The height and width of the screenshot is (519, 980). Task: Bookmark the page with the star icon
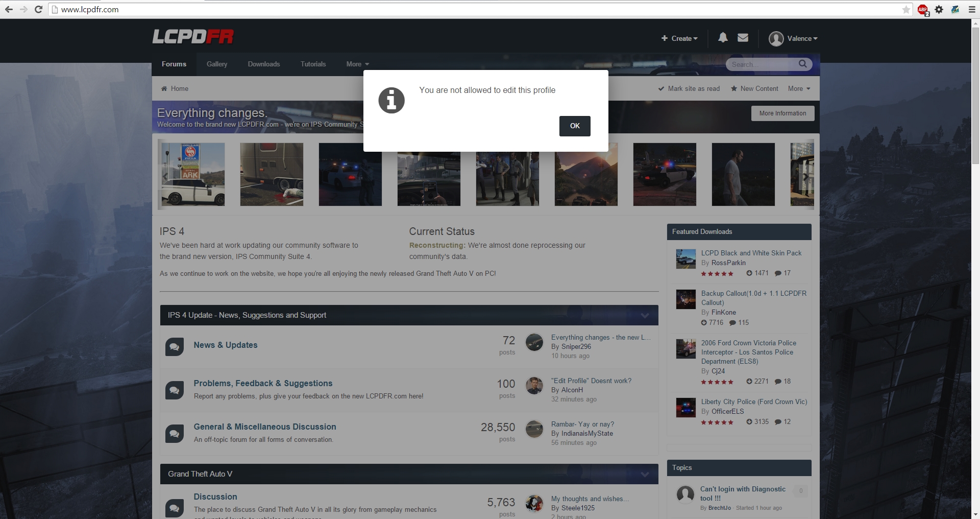(906, 9)
